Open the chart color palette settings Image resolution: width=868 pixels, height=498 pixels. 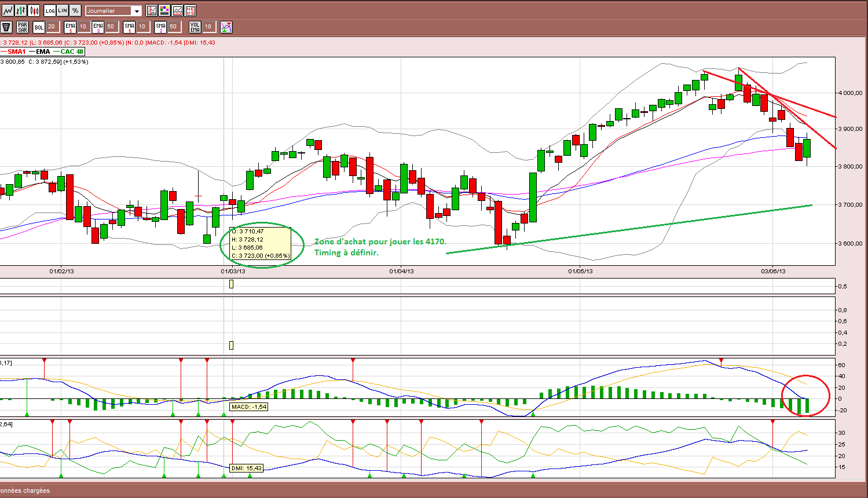click(x=164, y=10)
